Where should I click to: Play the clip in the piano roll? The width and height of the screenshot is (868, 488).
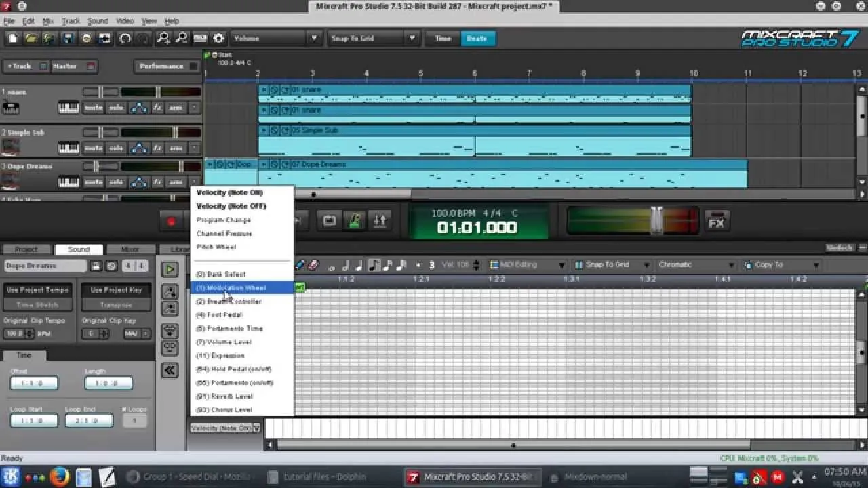[170, 270]
